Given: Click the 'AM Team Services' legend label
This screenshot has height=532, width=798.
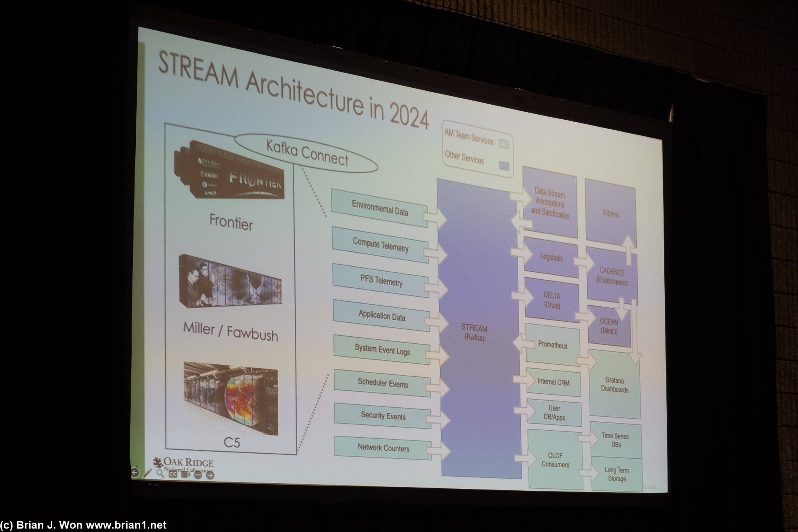Looking at the screenshot, I should (469, 137).
